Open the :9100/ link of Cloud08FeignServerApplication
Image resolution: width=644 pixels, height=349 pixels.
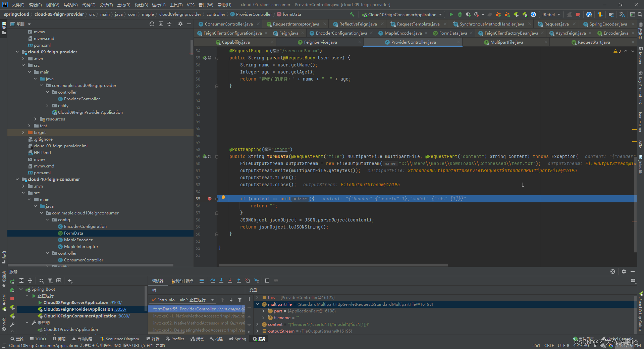coord(116,302)
